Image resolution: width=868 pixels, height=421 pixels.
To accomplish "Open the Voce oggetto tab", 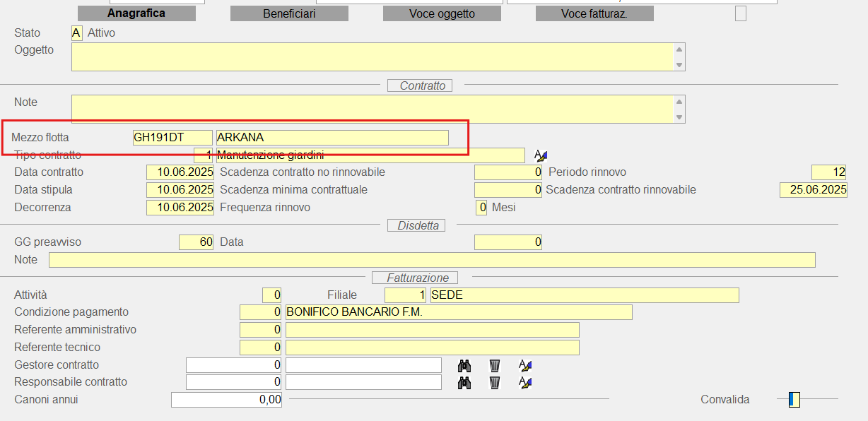I will 442,13.
